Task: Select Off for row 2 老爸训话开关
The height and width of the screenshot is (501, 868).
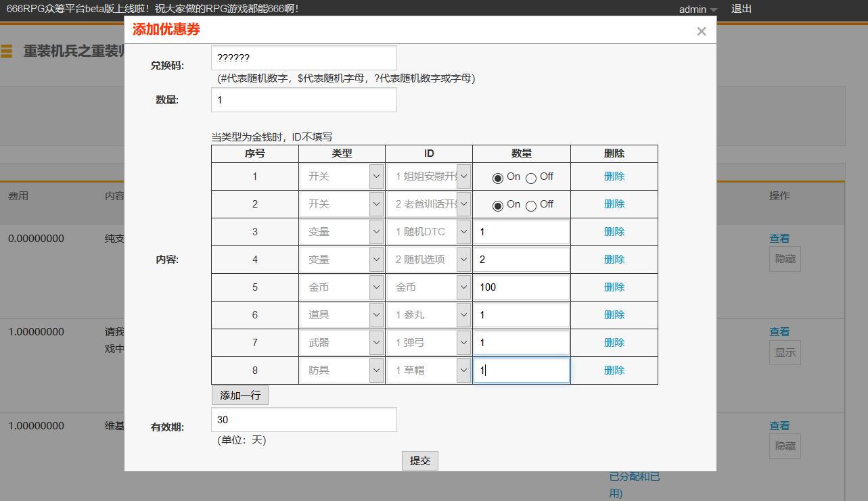Action: pos(531,206)
